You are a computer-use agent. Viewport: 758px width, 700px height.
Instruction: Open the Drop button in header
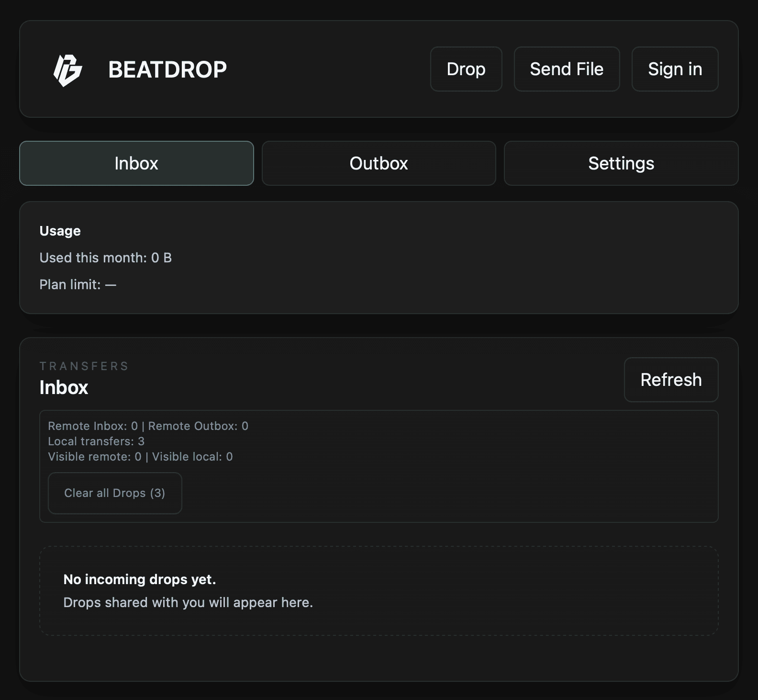click(466, 69)
